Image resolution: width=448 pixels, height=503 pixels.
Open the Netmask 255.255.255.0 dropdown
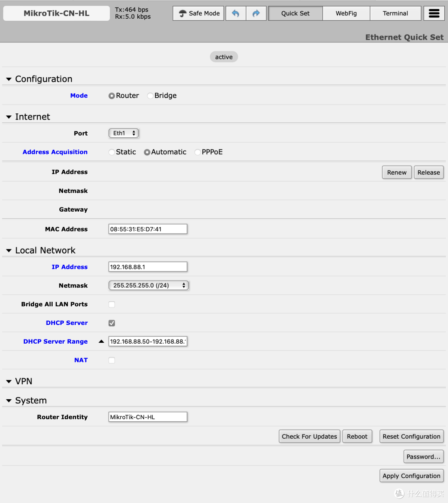pyautogui.click(x=149, y=286)
